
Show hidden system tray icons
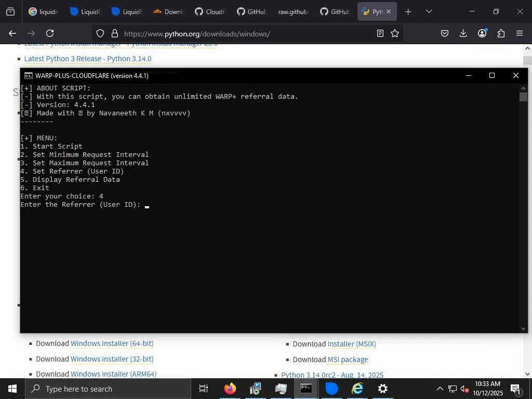tap(440, 389)
